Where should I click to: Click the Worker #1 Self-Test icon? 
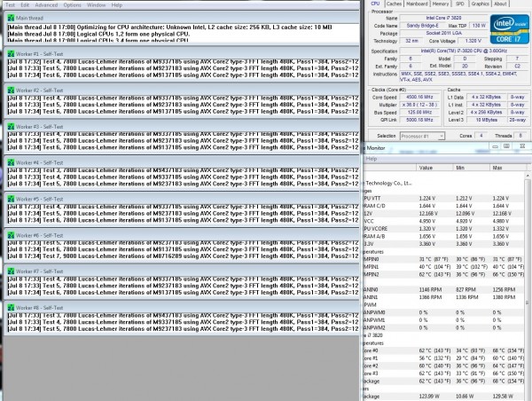tap(11, 54)
